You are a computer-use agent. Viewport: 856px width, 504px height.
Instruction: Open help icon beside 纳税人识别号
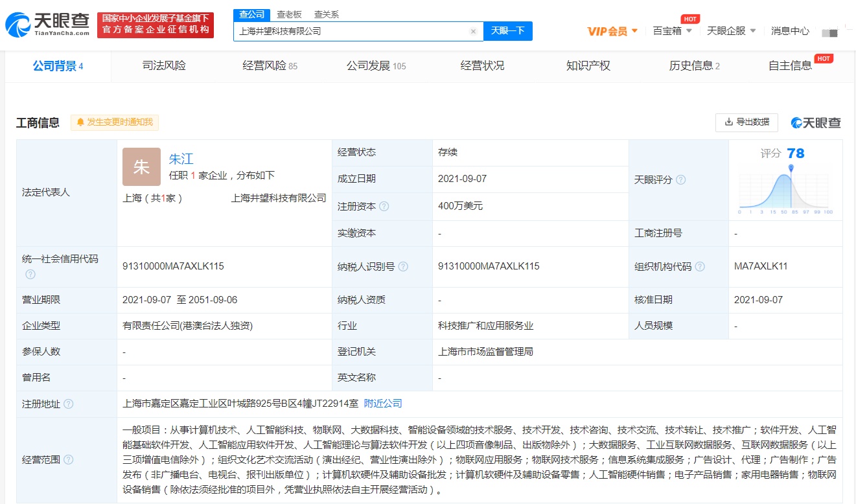[403, 266]
